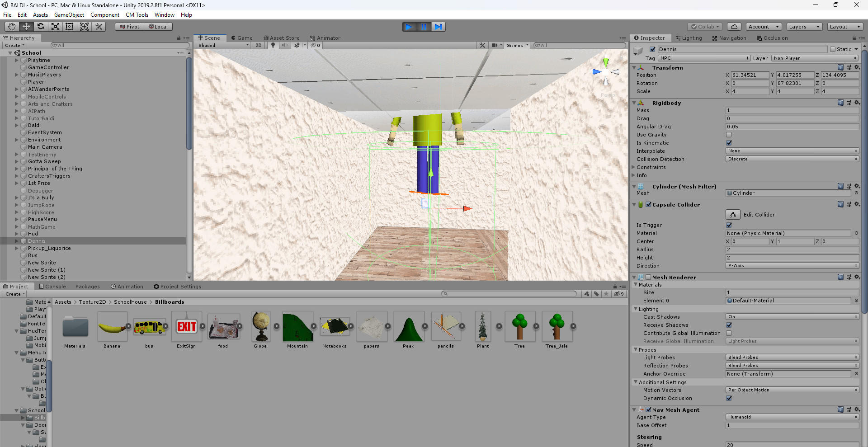Click the Edit Collider button
The image size is (868, 447).
coord(733,215)
